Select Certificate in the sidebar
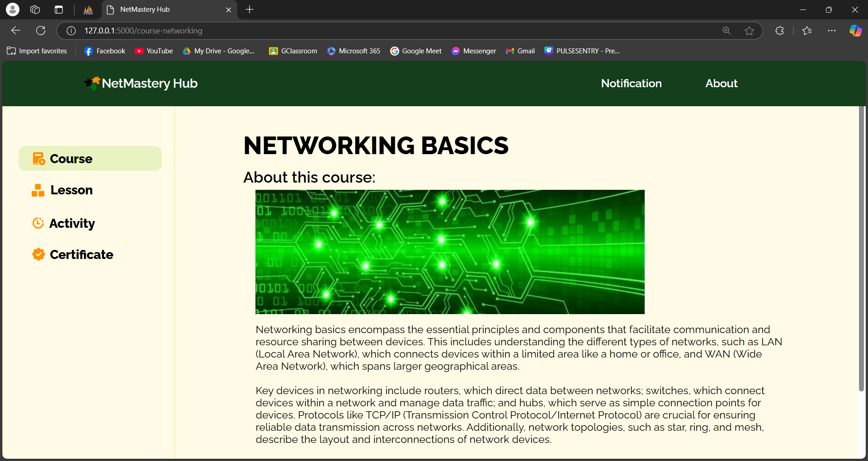868x461 pixels. point(72,254)
